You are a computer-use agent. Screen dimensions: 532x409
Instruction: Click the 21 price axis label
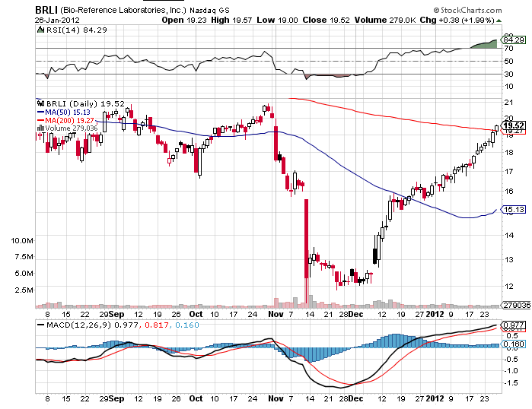(x=508, y=103)
